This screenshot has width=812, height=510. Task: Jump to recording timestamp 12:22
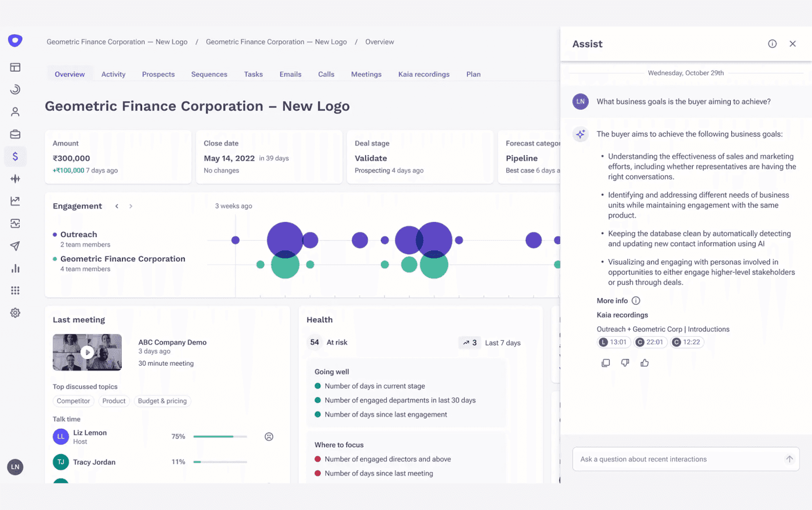687,342
